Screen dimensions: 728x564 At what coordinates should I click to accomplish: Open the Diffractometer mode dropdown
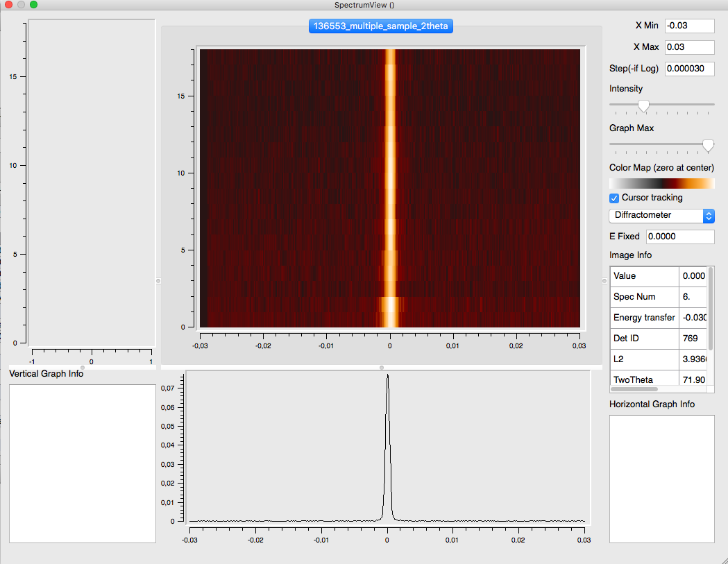[x=657, y=216]
